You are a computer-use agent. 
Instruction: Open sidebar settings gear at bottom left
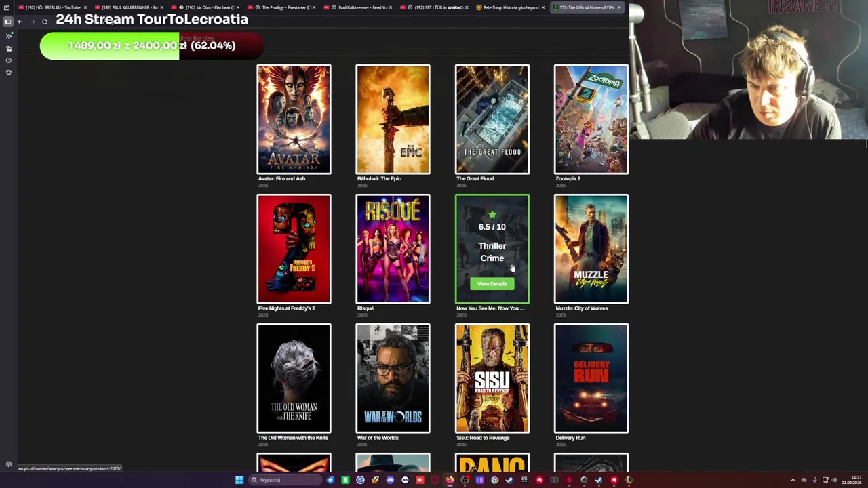tap(8, 464)
